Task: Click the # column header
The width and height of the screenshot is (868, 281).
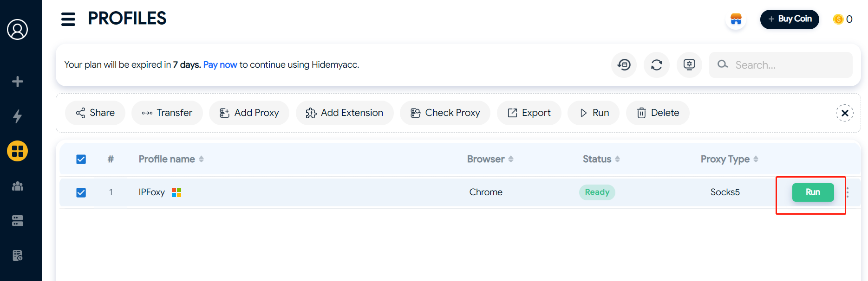Action: click(111, 159)
